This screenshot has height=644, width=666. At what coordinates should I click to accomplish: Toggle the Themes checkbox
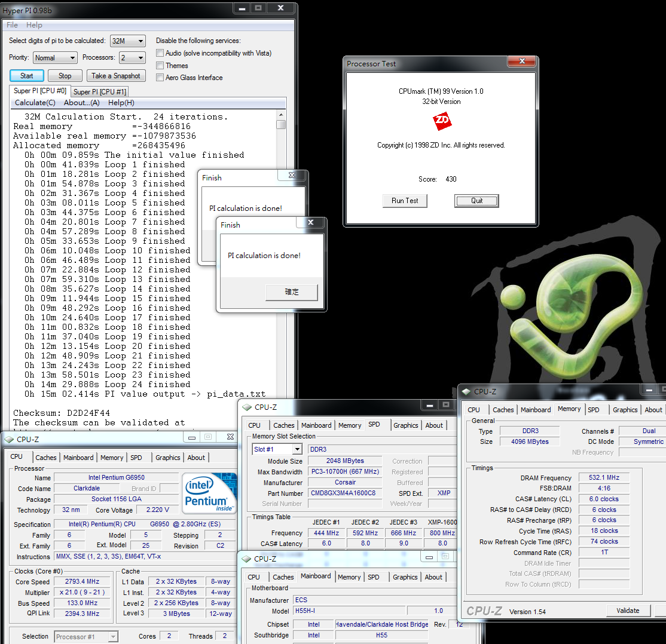pyautogui.click(x=160, y=66)
